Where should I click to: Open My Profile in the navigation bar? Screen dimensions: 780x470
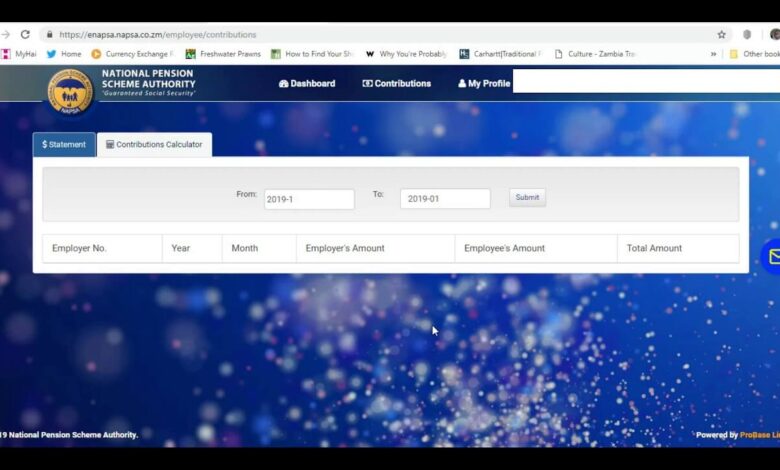click(484, 84)
